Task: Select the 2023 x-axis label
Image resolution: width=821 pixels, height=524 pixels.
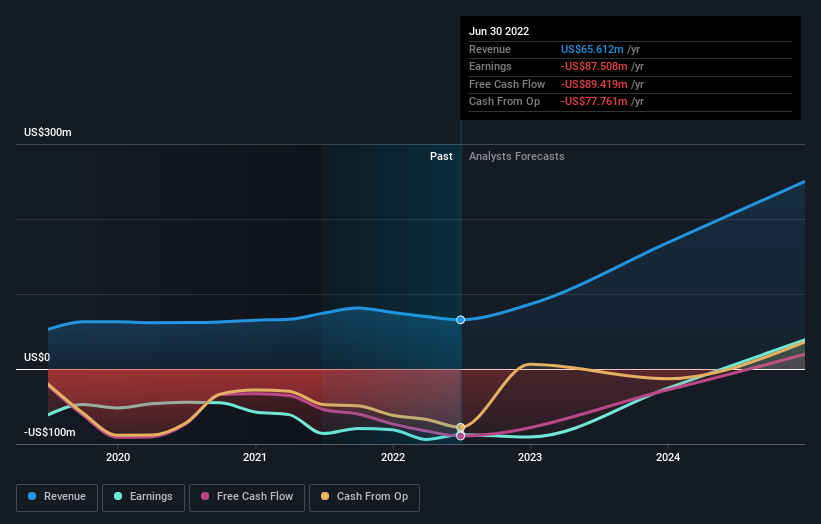Action: coord(530,458)
